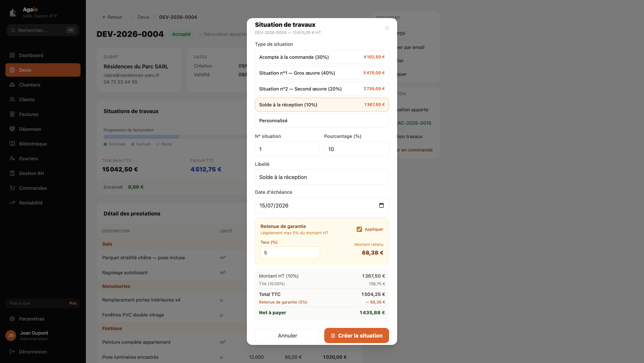This screenshot has height=363, width=644.
Task: Click the Déconnexion logout icon
Action: coord(12,352)
